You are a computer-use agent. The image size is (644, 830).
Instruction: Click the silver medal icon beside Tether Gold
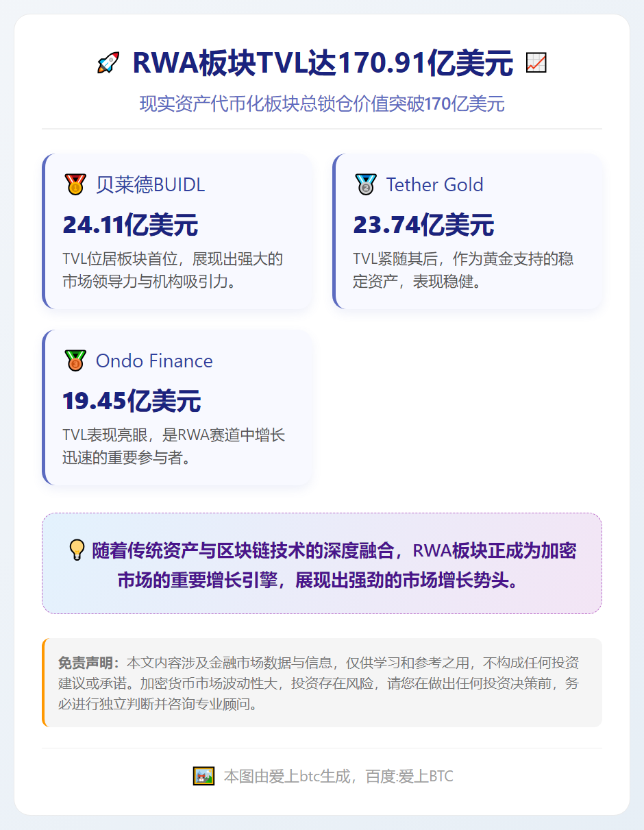(366, 184)
